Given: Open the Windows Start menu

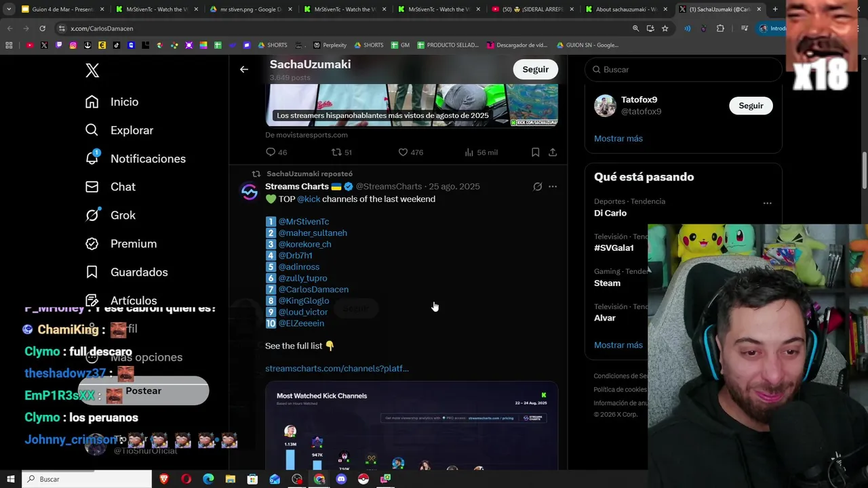Looking at the screenshot, I should (9, 479).
